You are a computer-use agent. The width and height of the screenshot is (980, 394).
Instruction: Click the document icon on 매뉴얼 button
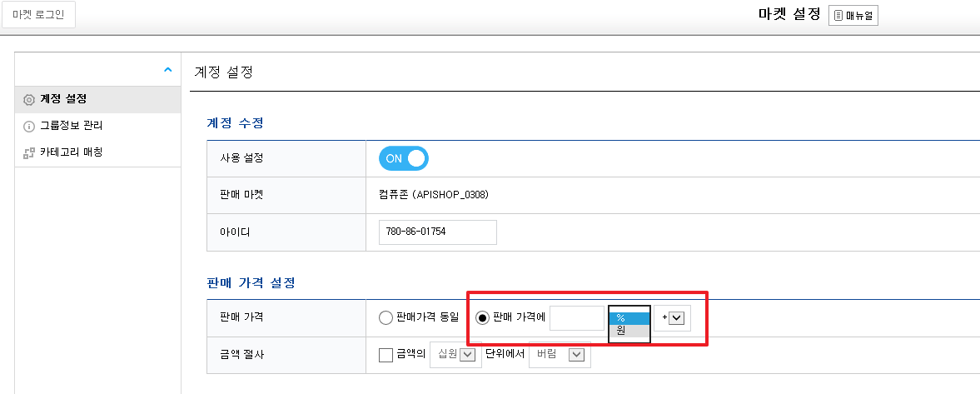[838, 16]
